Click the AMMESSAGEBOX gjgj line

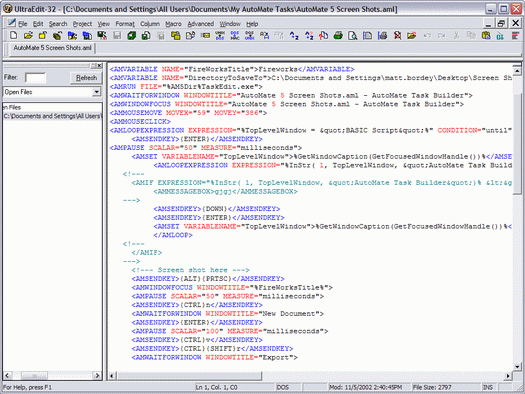(226, 191)
